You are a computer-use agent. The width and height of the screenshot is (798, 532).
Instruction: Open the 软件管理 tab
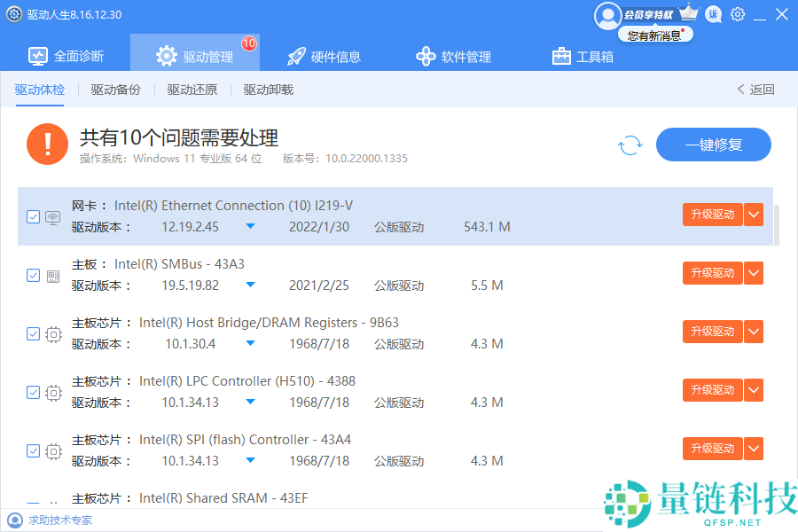pos(453,56)
